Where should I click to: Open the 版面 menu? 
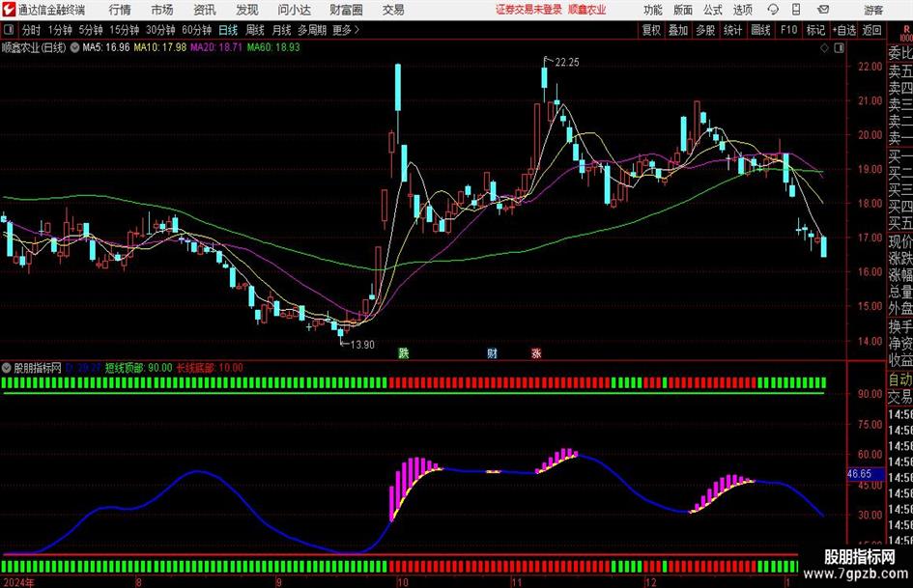point(683,10)
